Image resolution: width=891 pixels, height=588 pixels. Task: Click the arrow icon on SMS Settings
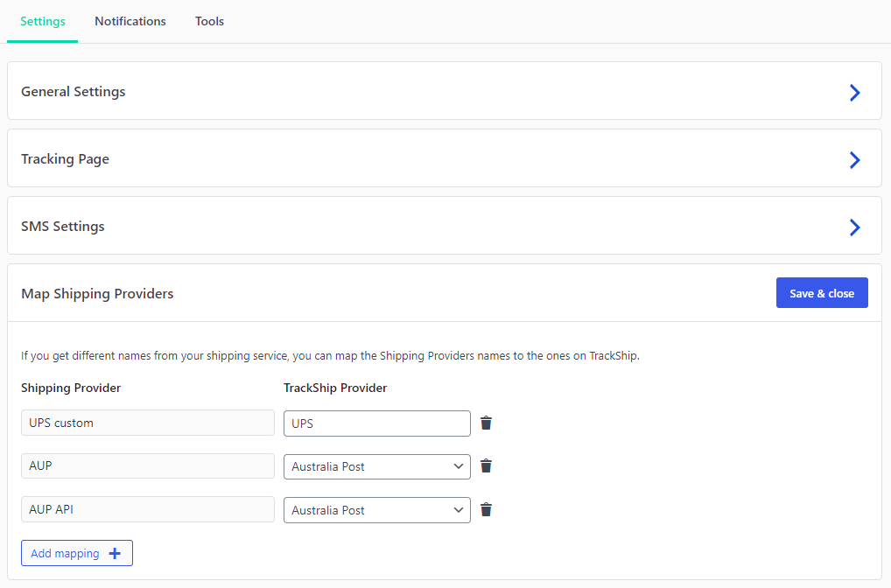(x=854, y=227)
